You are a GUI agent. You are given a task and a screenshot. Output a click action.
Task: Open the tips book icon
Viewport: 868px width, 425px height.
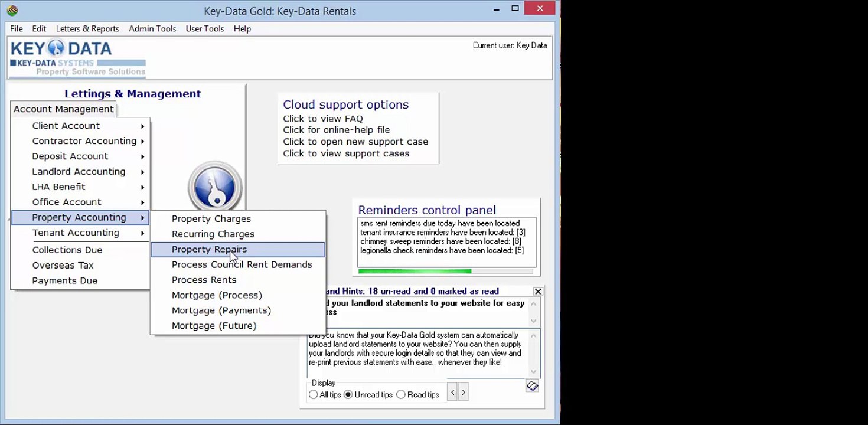(532, 385)
